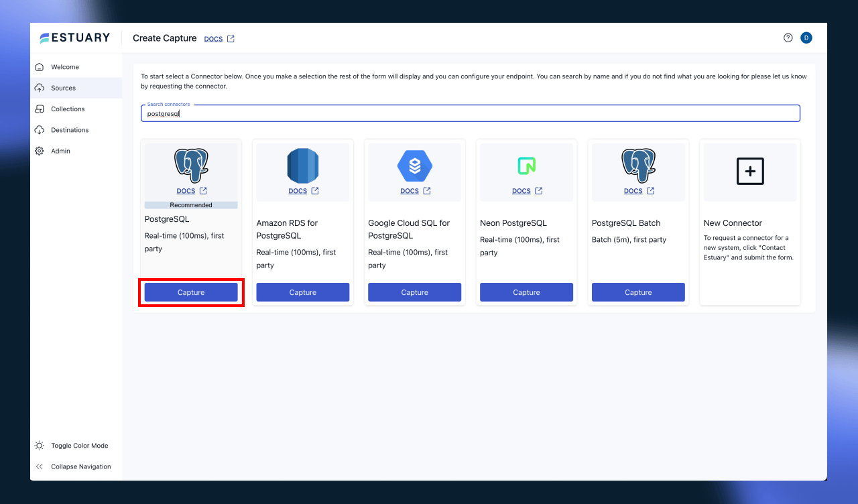This screenshot has height=504, width=858.
Task: Click the Toggle Color Mode sun icon
Action: click(x=40, y=446)
